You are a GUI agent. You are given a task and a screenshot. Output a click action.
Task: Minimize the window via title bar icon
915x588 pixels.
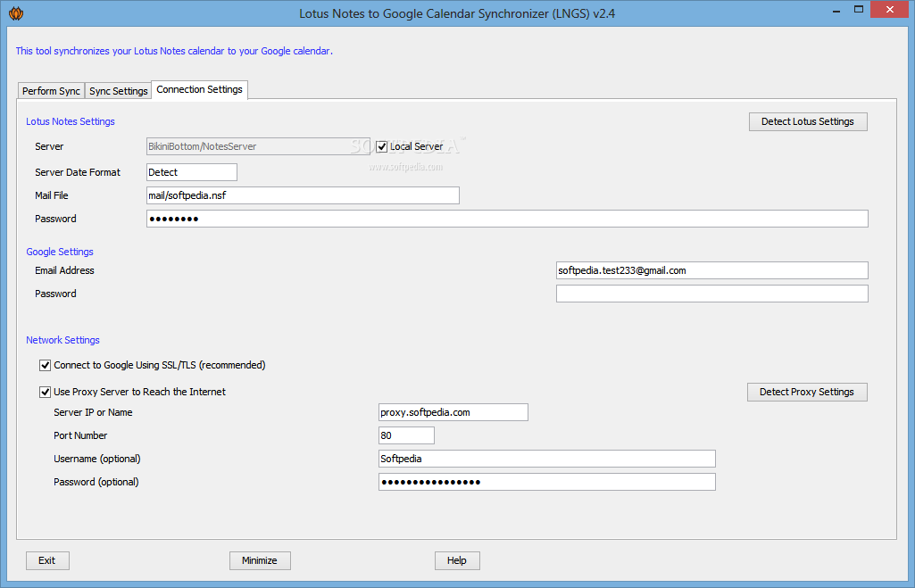coord(836,10)
